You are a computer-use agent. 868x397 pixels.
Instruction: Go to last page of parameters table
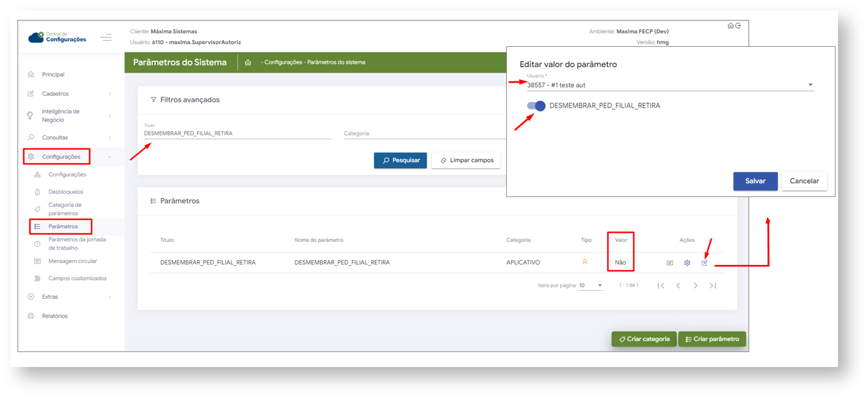click(713, 286)
